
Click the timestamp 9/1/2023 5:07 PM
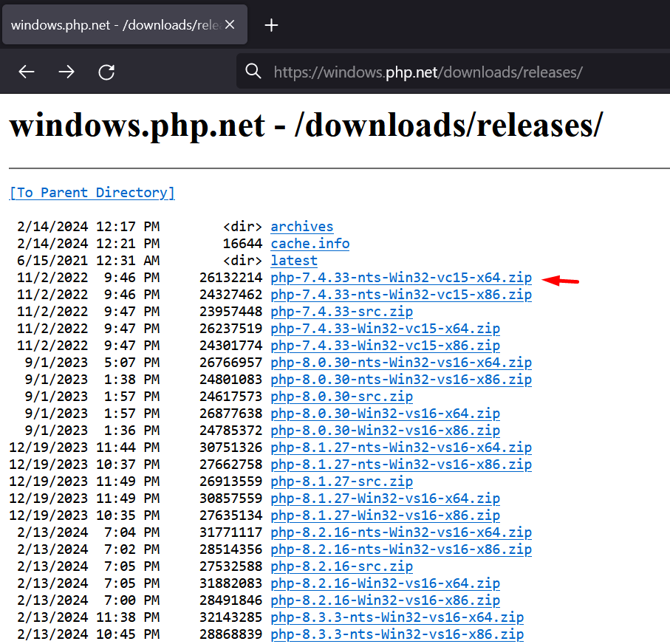(92, 363)
